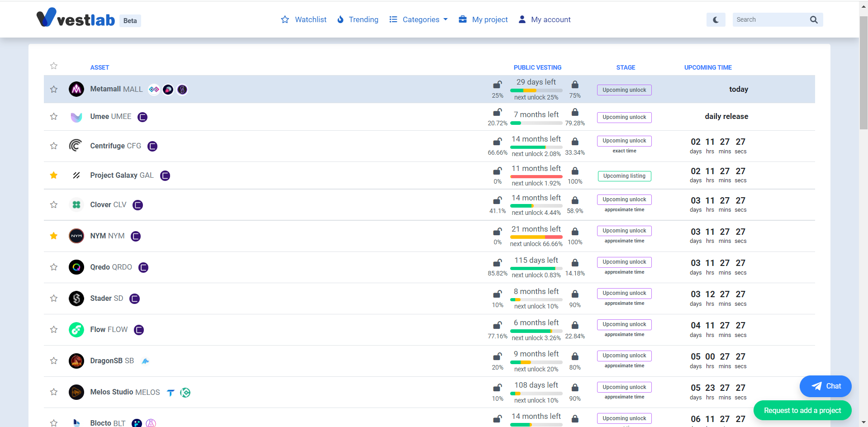The width and height of the screenshot is (868, 427).
Task: Open the Watchlist menu item
Action: tap(304, 19)
